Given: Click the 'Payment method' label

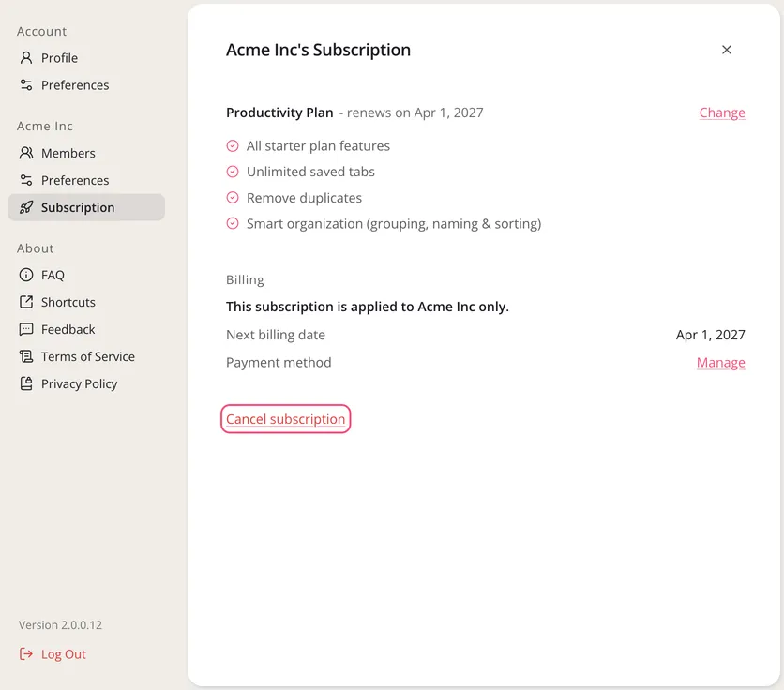Looking at the screenshot, I should point(279,363).
